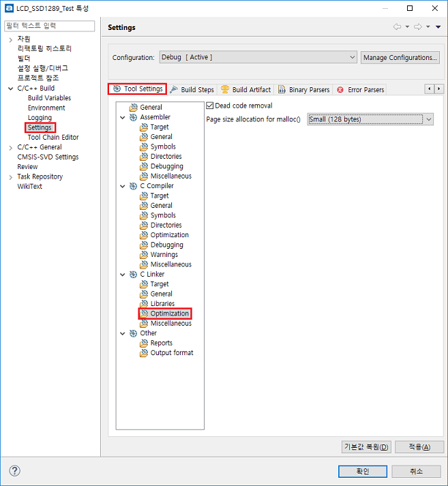Select Build Variables in sidebar
The image size is (448, 486).
click(49, 98)
